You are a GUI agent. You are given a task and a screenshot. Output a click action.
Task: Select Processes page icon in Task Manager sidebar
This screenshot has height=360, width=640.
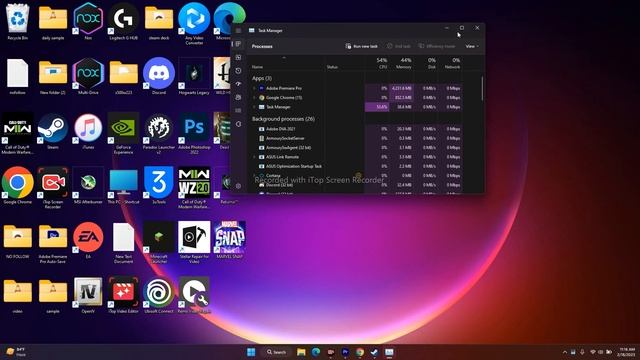point(238,44)
